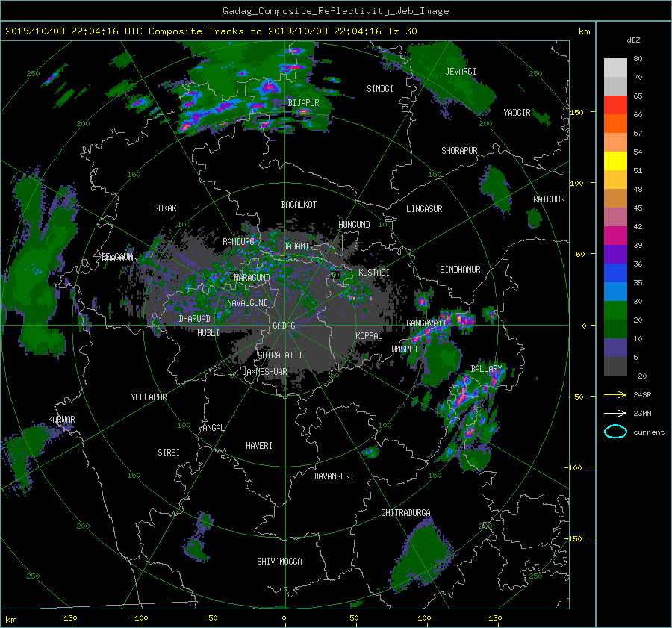Image resolution: width=672 pixels, height=628 pixels.
Task: Click the green echo region near Chitradurga
Action: pos(422,553)
